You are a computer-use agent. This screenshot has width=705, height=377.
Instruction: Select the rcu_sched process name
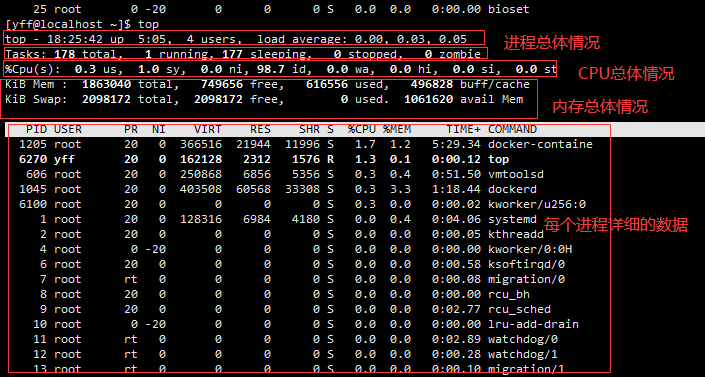(519, 310)
